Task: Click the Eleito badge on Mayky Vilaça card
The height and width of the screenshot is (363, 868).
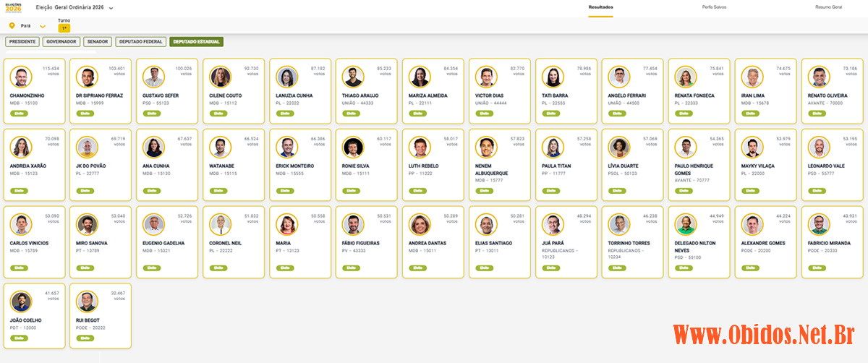Action: pyautogui.click(x=750, y=191)
